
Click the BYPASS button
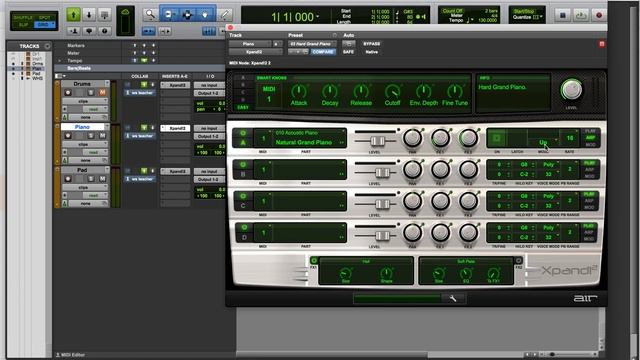(x=371, y=44)
